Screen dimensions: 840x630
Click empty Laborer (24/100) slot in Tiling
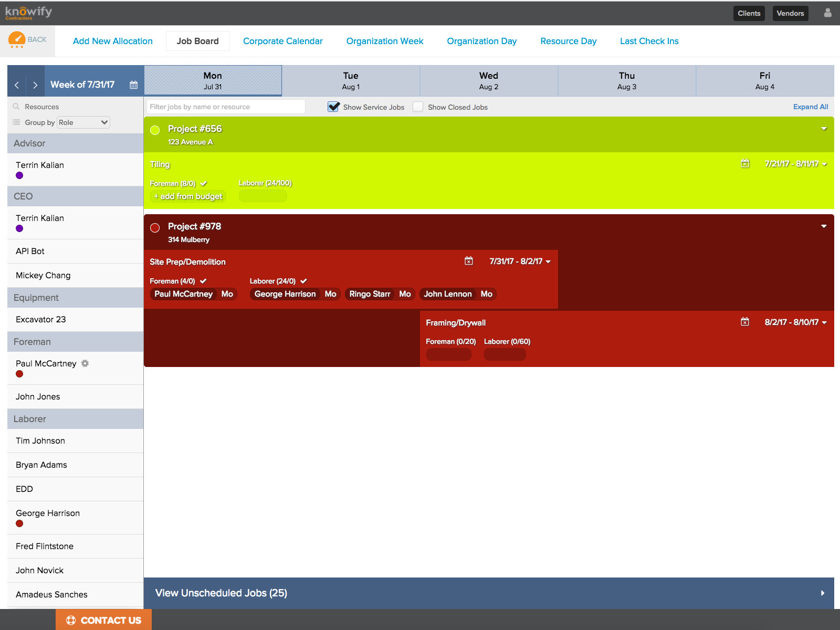coord(263,196)
